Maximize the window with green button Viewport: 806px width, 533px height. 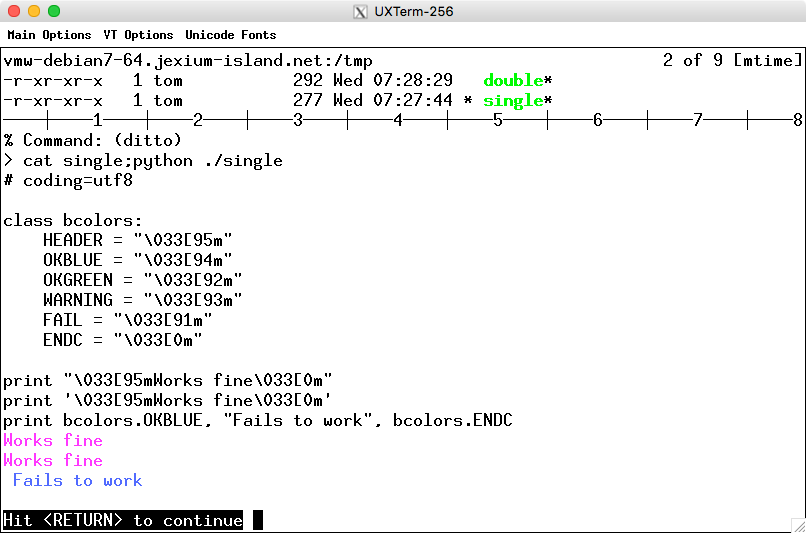[54, 11]
